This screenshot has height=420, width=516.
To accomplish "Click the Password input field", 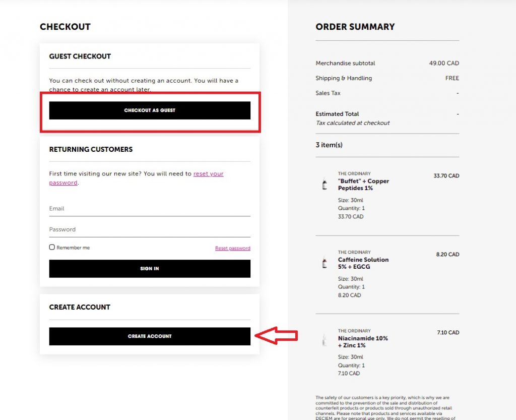I will click(x=150, y=229).
